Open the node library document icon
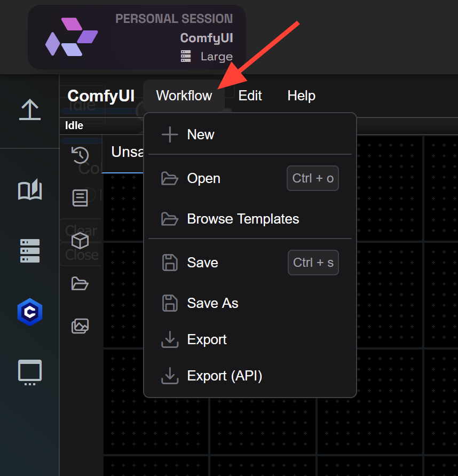This screenshot has height=476, width=458. pos(80,198)
